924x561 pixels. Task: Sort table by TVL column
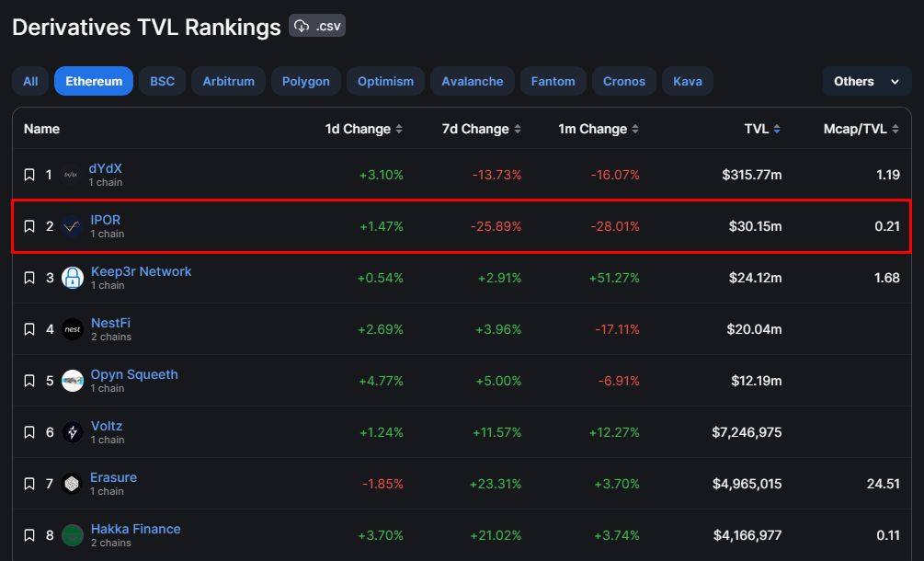click(x=762, y=129)
